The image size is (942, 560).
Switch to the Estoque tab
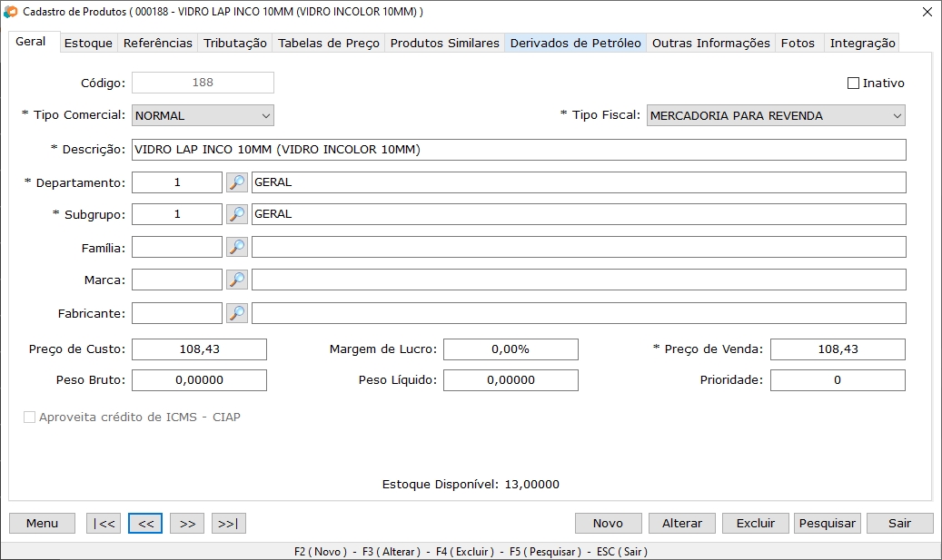[x=88, y=44]
